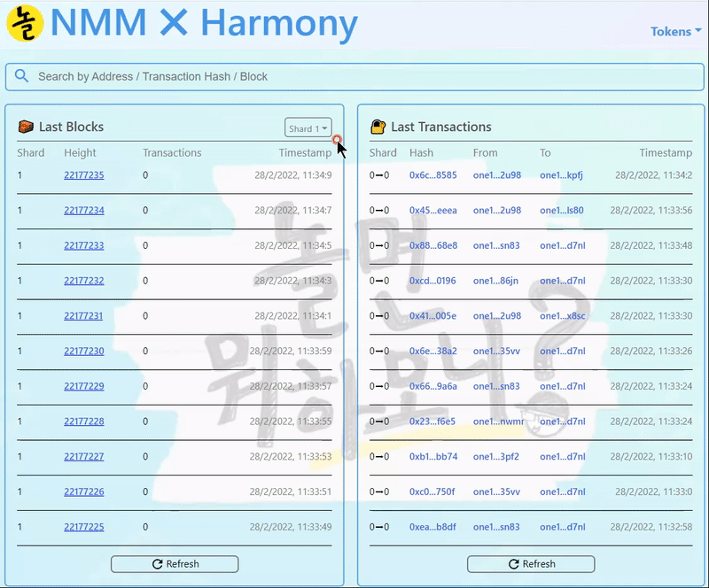Click the Last Transactions panel heading
The height and width of the screenshot is (588, 709).
440,127
